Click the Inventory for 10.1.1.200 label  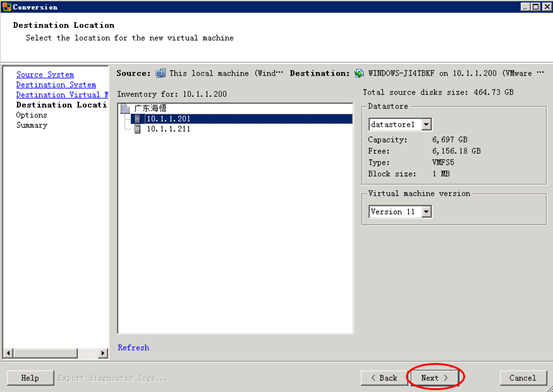pos(172,94)
